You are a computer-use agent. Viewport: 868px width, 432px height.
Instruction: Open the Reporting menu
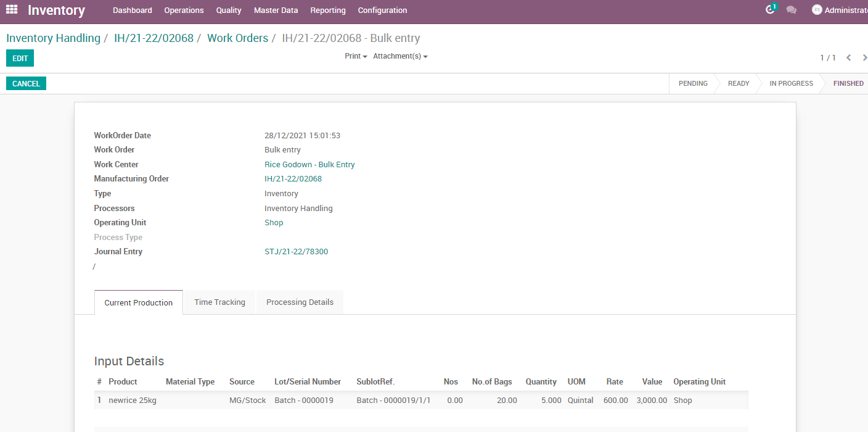tap(327, 10)
